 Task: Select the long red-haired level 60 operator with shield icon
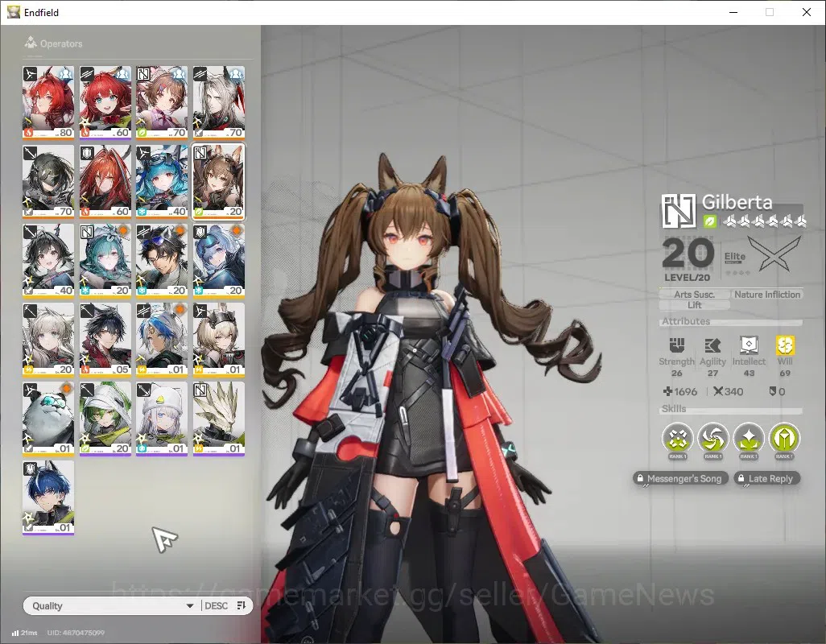click(105, 182)
